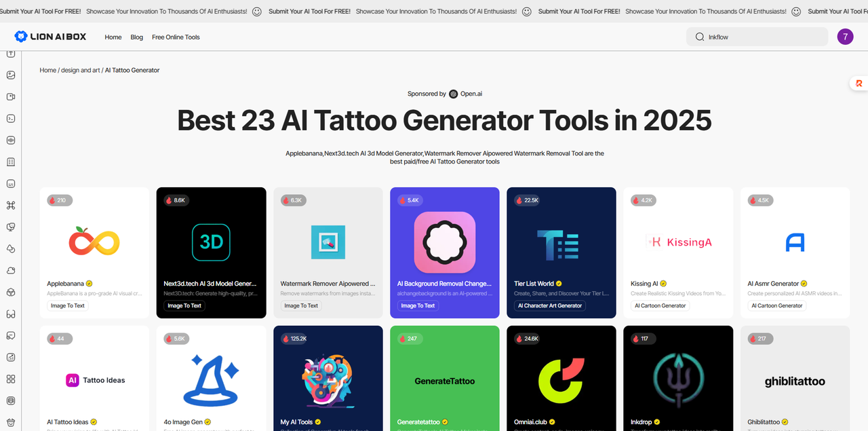Open Tier List World logo thumbnail
This screenshot has width=868, height=431.
557,244
